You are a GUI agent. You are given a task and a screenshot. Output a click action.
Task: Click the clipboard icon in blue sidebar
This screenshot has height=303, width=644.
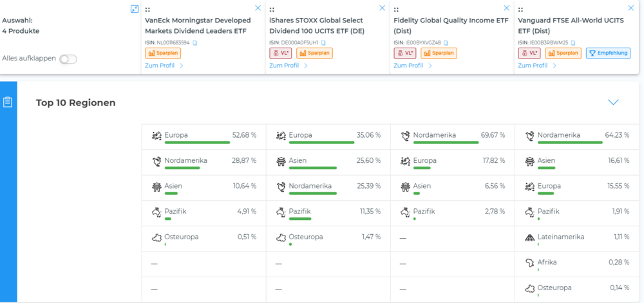tap(8, 102)
